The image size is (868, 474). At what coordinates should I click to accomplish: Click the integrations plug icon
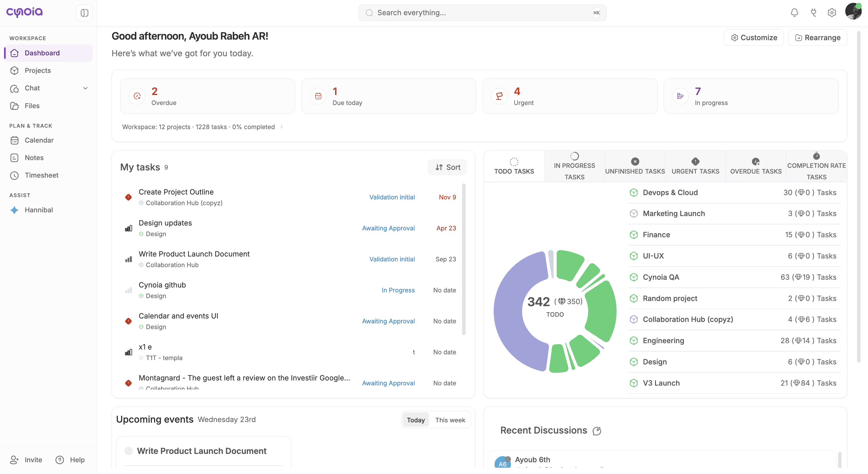tap(813, 13)
